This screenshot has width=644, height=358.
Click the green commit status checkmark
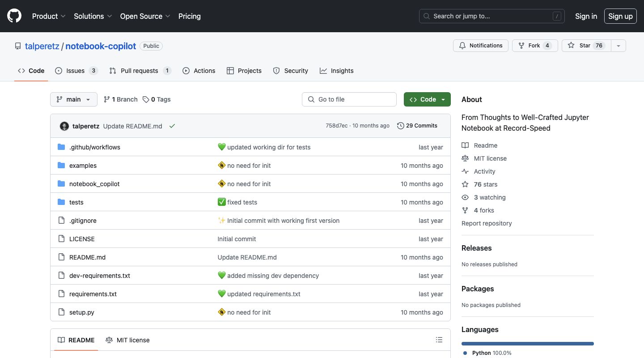click(x=172, y=126)
